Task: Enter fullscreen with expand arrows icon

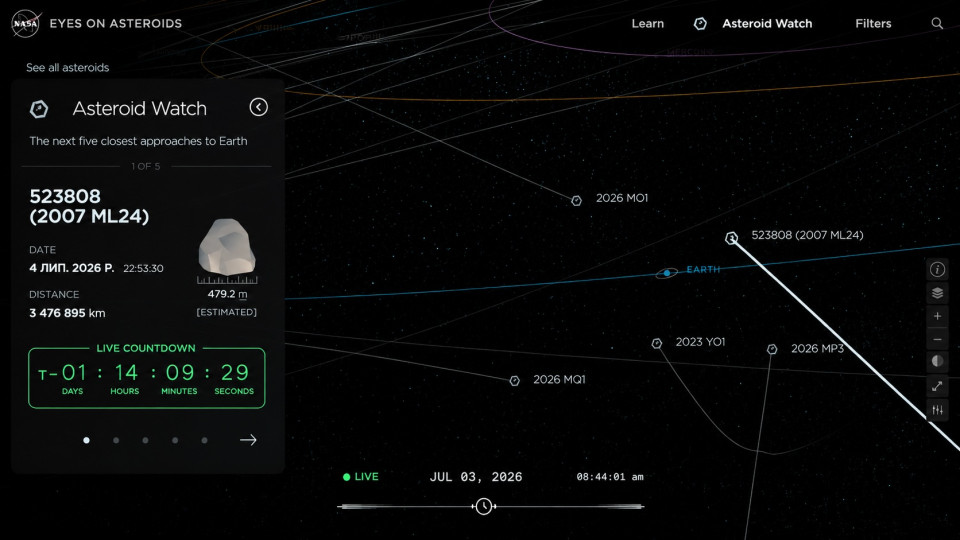Action: 937,386
